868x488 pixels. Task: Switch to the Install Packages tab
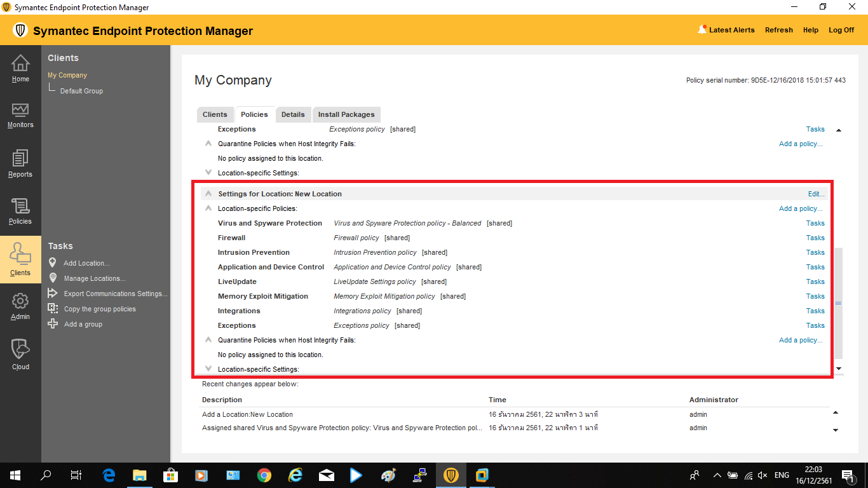pos(346,114)
